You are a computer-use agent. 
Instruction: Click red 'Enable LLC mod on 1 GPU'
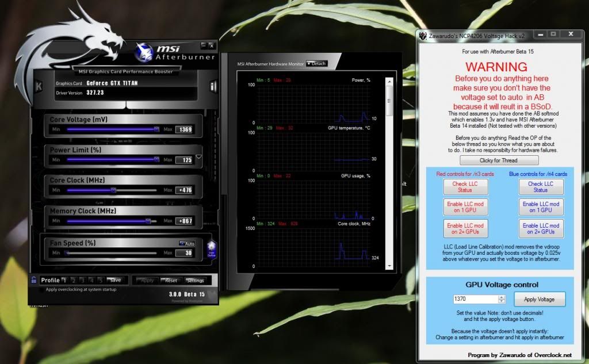(x=465, y=207)
